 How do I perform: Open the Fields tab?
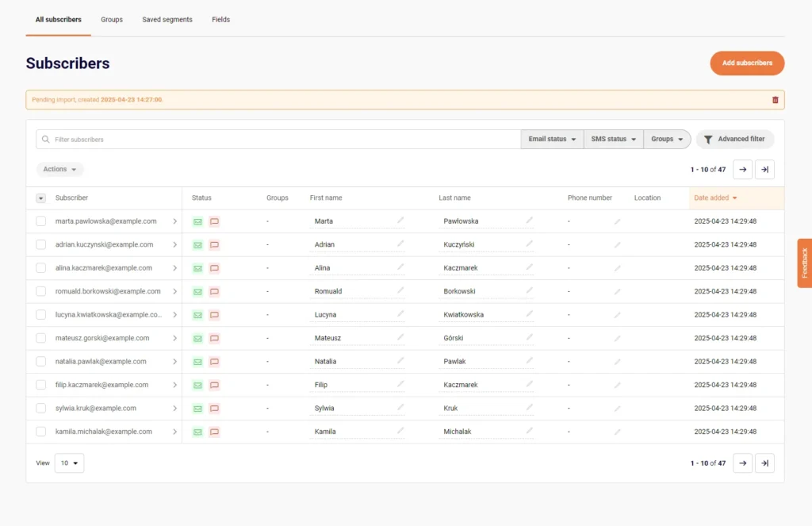220,20
